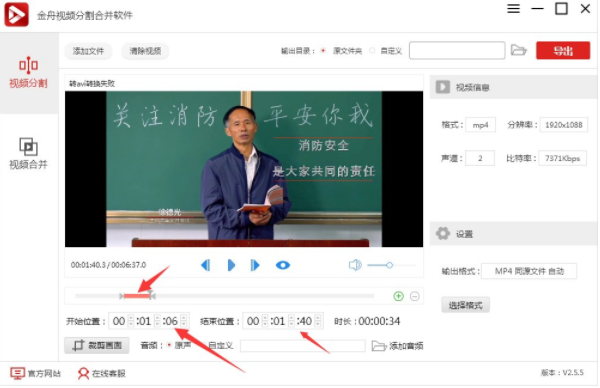This screenshot has height=388, width=600.
Task: Click the format mp4 value
Action: click(481, 125)
